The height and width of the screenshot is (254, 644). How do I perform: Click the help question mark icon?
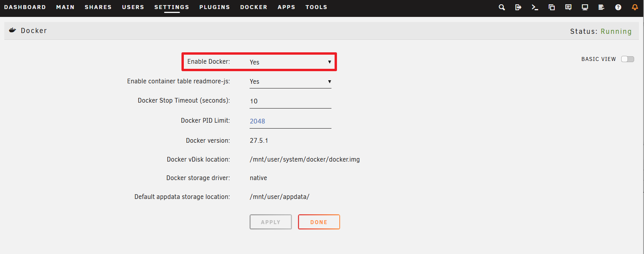pyautogui.click(x=618, y=7)
